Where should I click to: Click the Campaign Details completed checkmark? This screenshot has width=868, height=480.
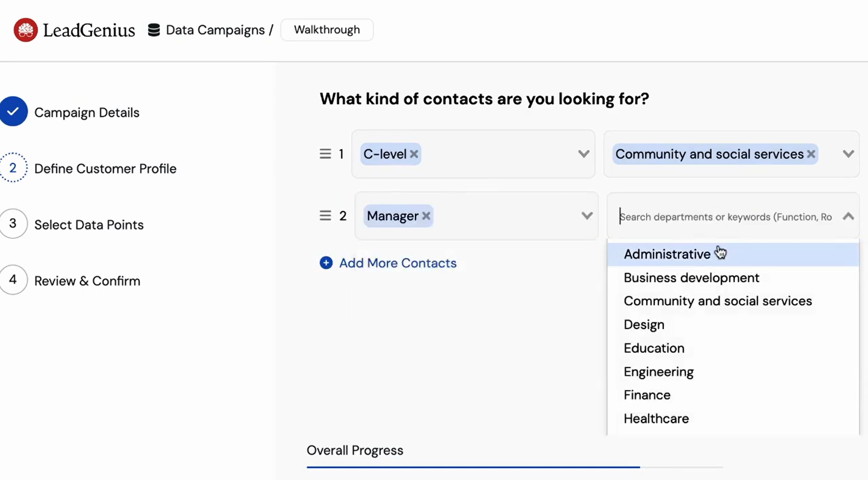(x=13, y=111)
